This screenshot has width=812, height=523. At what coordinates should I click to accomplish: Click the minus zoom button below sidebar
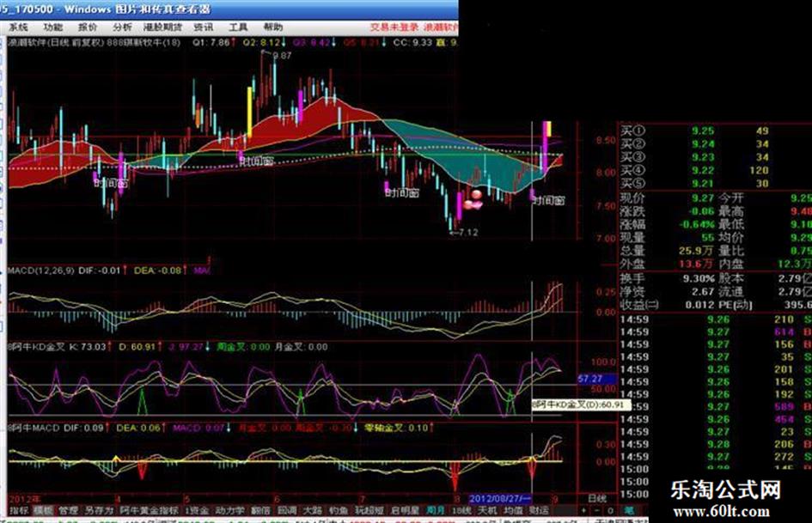[597, 511]
